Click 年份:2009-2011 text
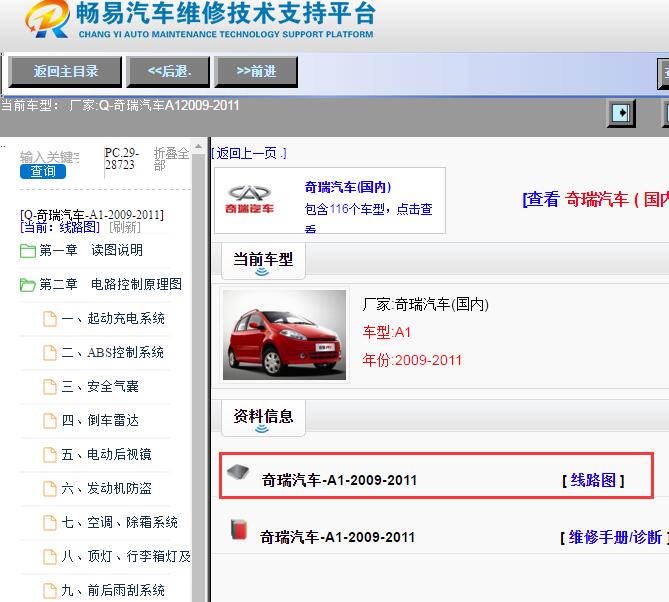Image resolution: width=669 pixels, height=602 pixels. [412, 360]
